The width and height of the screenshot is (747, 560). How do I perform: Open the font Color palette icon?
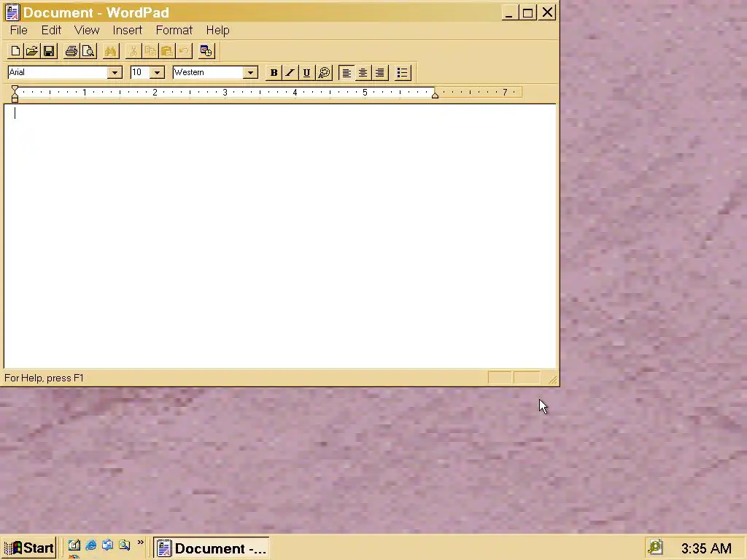tap(325, 73)
